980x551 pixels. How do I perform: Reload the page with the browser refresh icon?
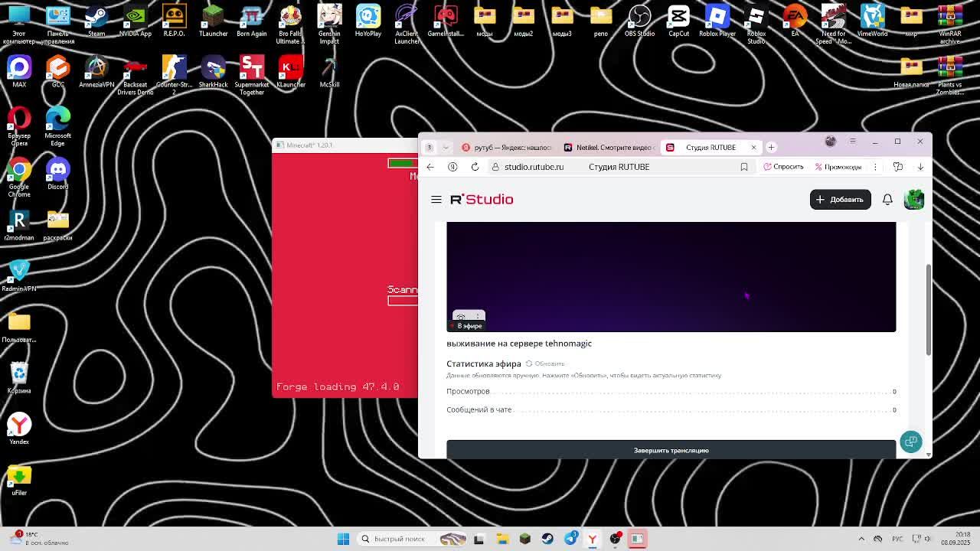pos(475,167)
